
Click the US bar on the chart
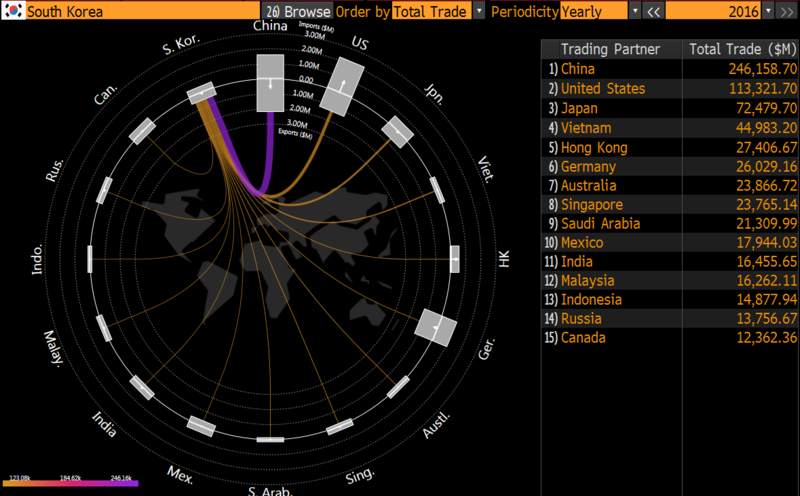(x=342, y=86)
